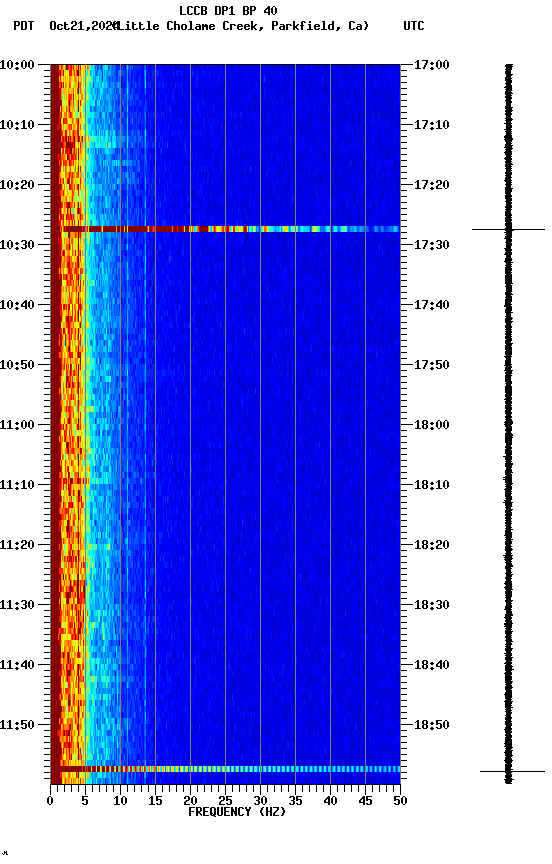
Task: Click the seismogram spike marker near 17:27
Action: pos(508,229)
